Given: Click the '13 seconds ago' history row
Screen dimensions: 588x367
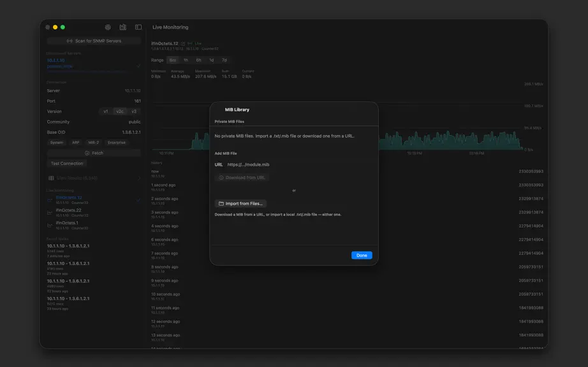Looking at the screenshot, I should point(347,336).
